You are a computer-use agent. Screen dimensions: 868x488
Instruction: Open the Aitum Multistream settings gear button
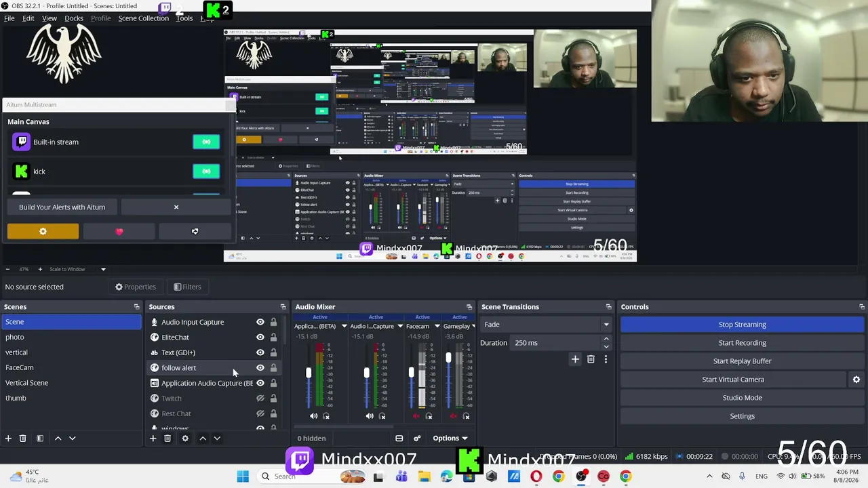[x=43, y=231]
